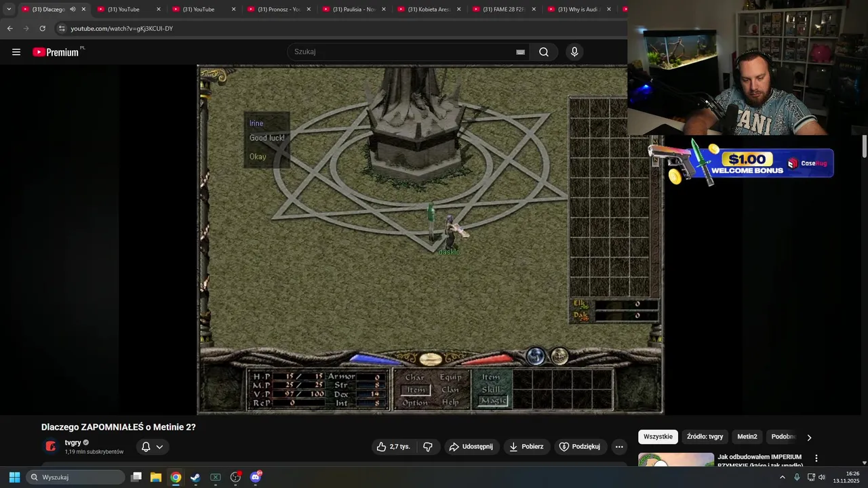Open the on-screen keyboard icon in search
Screen dimensions: 868x488
coord(520,52)
